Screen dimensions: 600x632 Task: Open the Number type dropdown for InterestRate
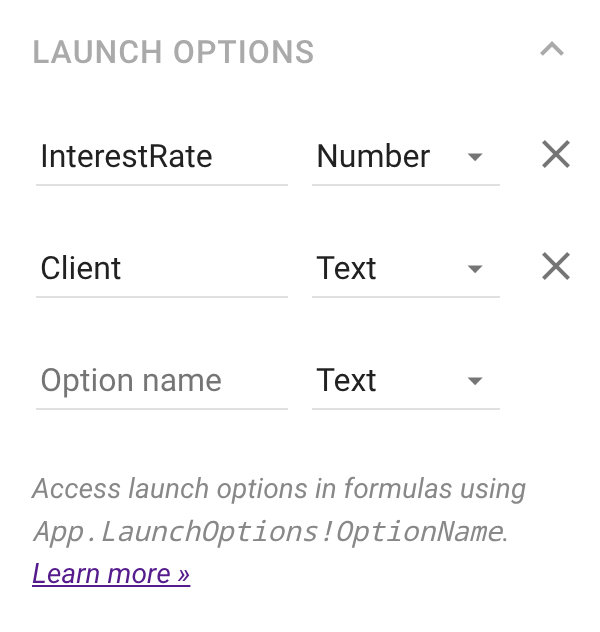[x=405, y=157]
